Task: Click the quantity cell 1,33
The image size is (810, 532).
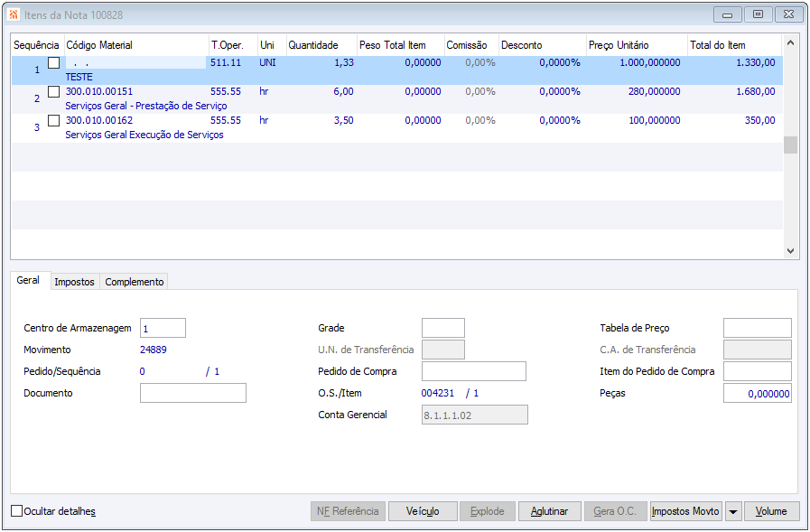Action: click(x=344, y=62)
